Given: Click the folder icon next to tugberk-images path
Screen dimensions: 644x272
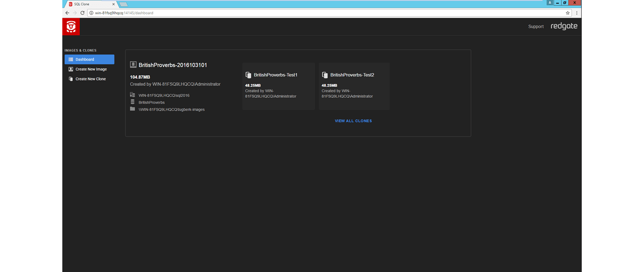Looking at the screenshot, I should point(132,109).
